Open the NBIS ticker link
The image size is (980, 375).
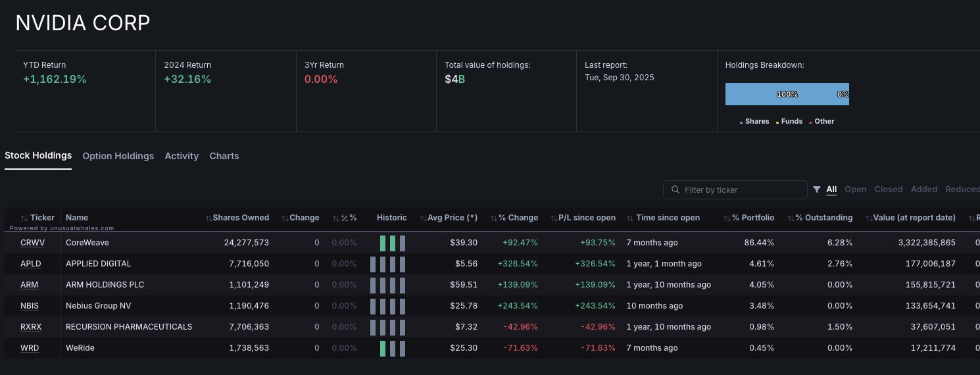pos(30,306)
